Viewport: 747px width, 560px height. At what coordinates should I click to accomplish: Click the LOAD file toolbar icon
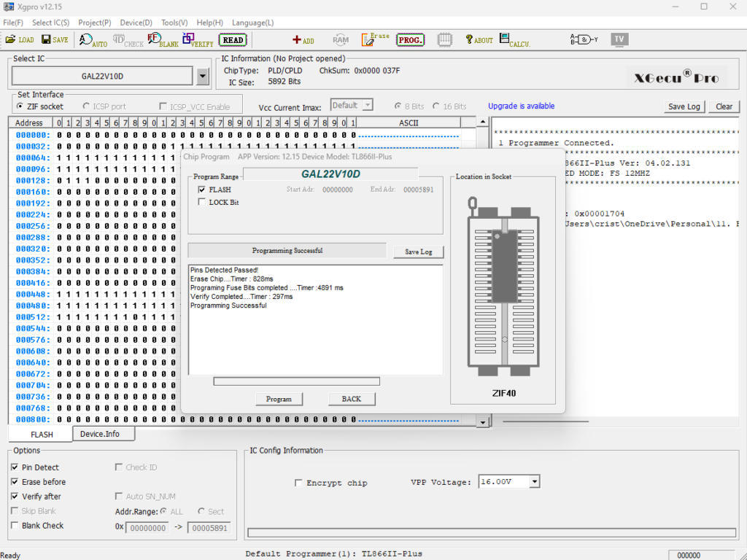[x=19, y=39]
